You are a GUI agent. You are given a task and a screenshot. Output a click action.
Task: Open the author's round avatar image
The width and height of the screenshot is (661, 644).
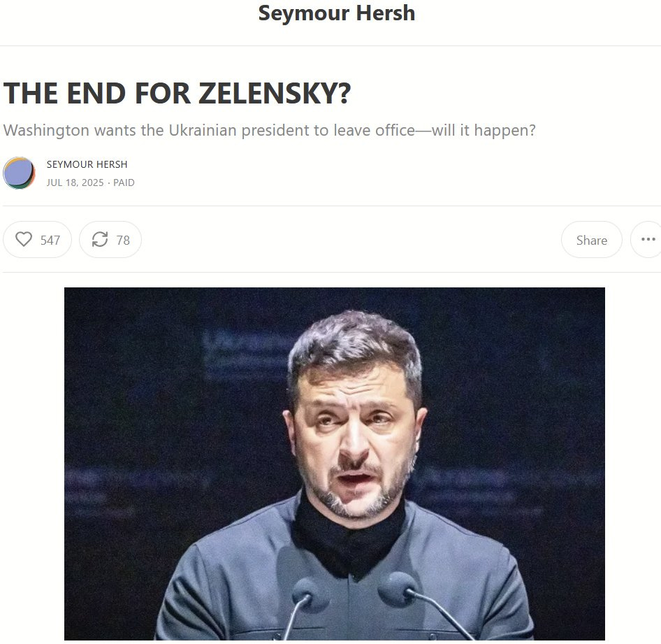[19, 173]
